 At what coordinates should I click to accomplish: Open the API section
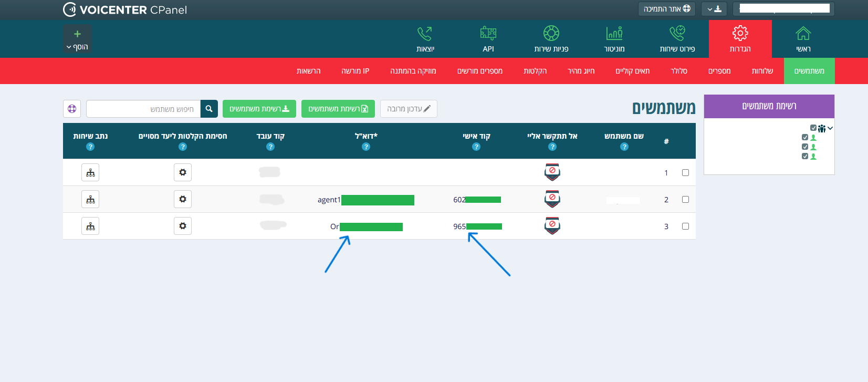(x=488, y=39)
